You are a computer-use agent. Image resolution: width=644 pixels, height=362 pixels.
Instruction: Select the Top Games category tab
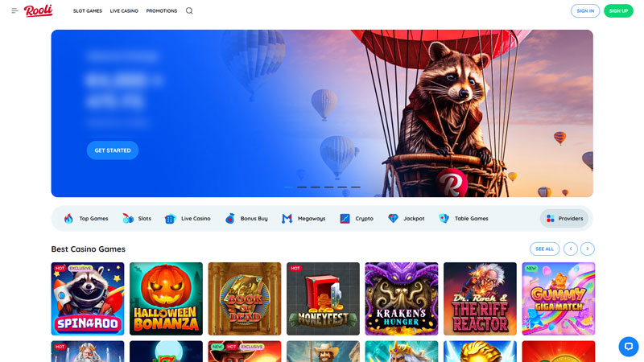[86, 218]
